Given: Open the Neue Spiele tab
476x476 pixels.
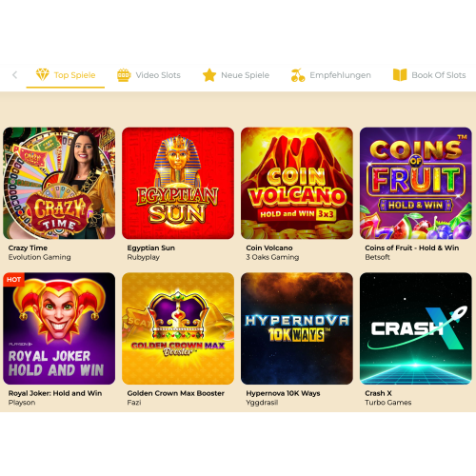Looking at the screenshot, I should click(x=236, y=75).
